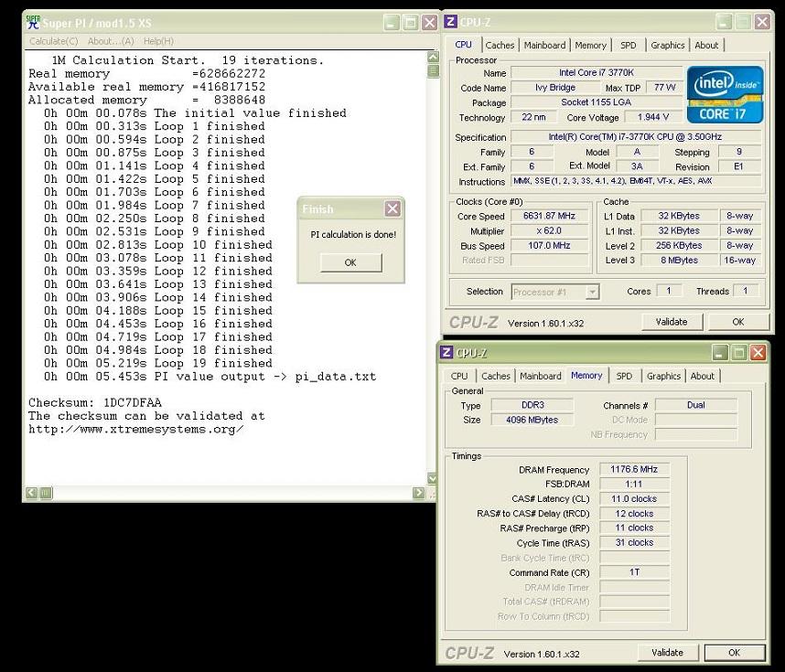
Task: Click the Super PI scroll down arrow
Action: click(x=433, y=478)
